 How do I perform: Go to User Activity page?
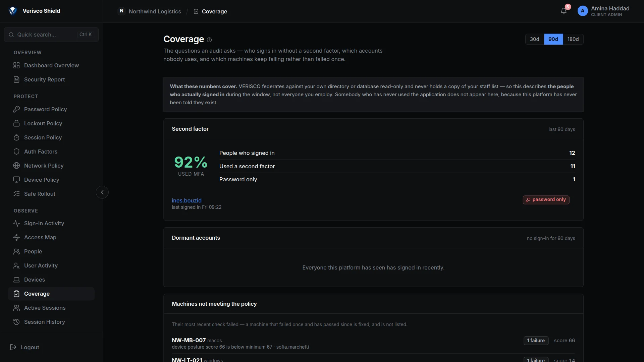pyautogui.click(x=51, y=265)
